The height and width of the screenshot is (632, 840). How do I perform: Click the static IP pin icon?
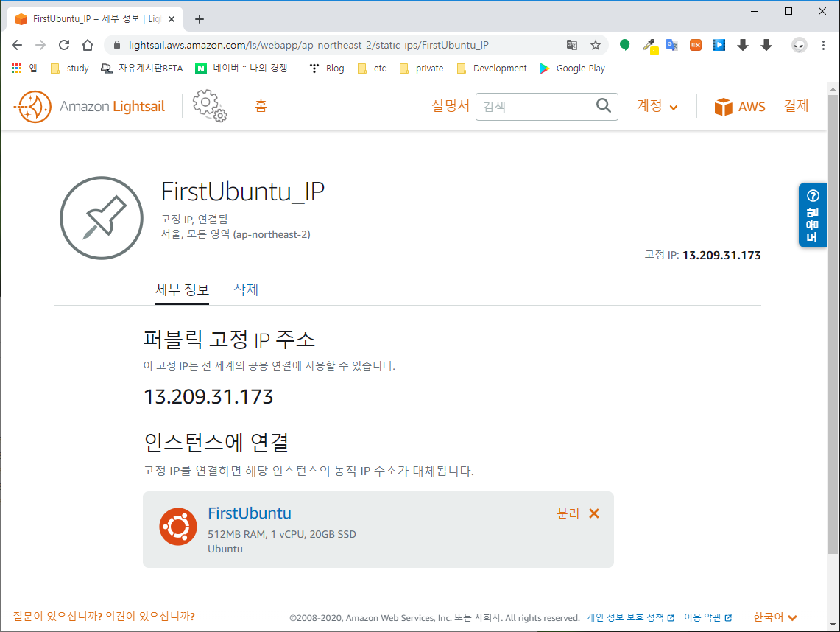(x=102, y=218)
